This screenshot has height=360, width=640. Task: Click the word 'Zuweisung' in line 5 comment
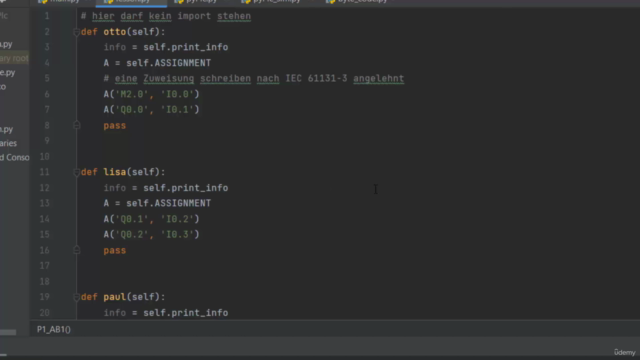pos(169,78)
